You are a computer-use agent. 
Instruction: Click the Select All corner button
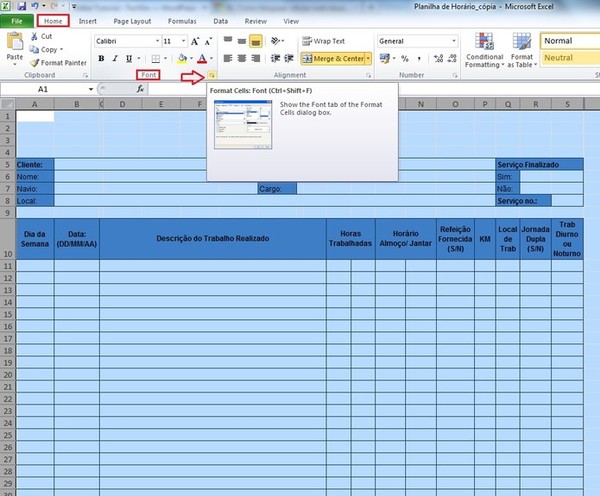tap(8, 104)
